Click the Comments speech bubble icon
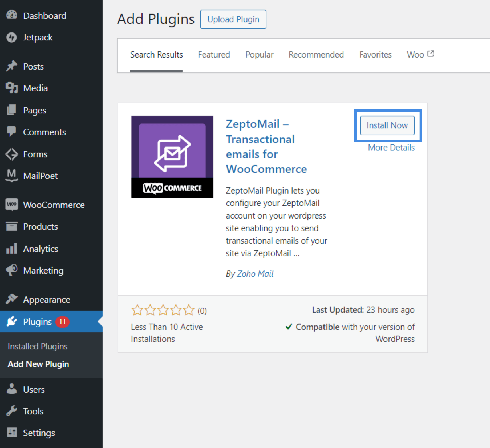Screen dimensions: 490x448 pos(12,131)
